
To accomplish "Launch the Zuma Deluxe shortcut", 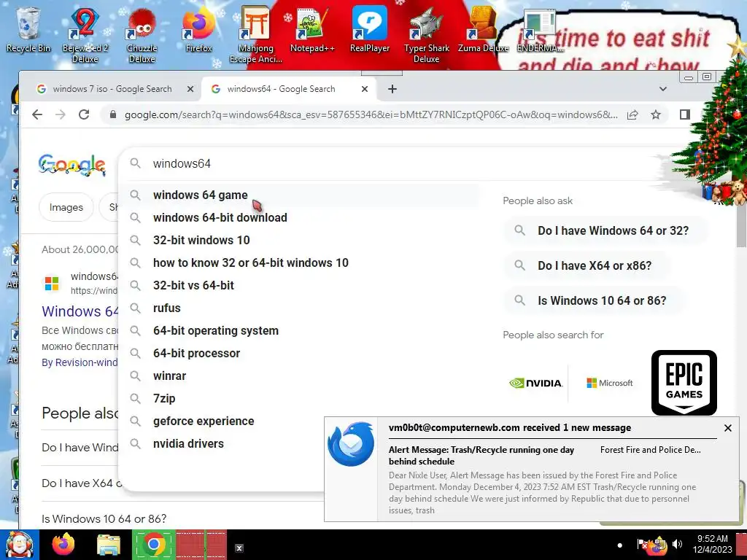I will point(483,29).
